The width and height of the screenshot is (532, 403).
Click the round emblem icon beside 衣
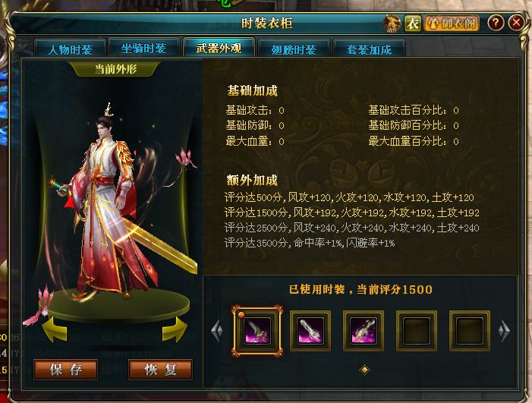point(392,24)
